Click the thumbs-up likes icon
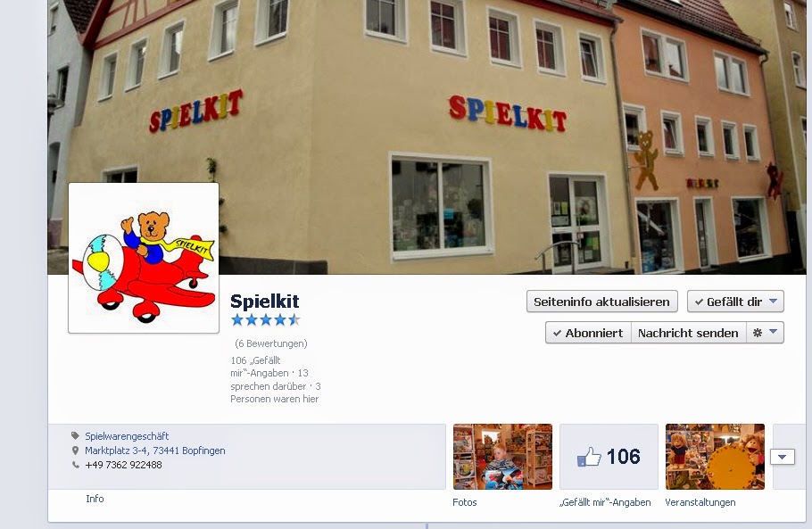 click(x=589, y=457)
